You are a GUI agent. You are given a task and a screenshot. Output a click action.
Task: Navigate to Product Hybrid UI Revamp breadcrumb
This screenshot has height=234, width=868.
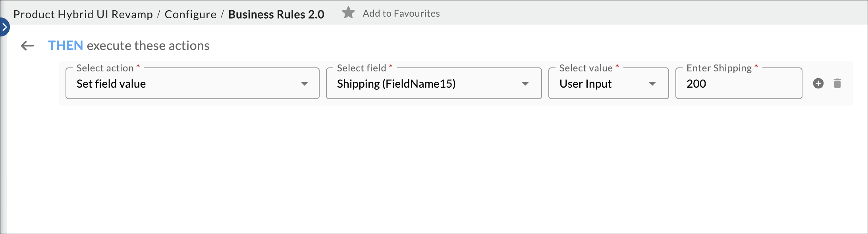pos(83,14)
